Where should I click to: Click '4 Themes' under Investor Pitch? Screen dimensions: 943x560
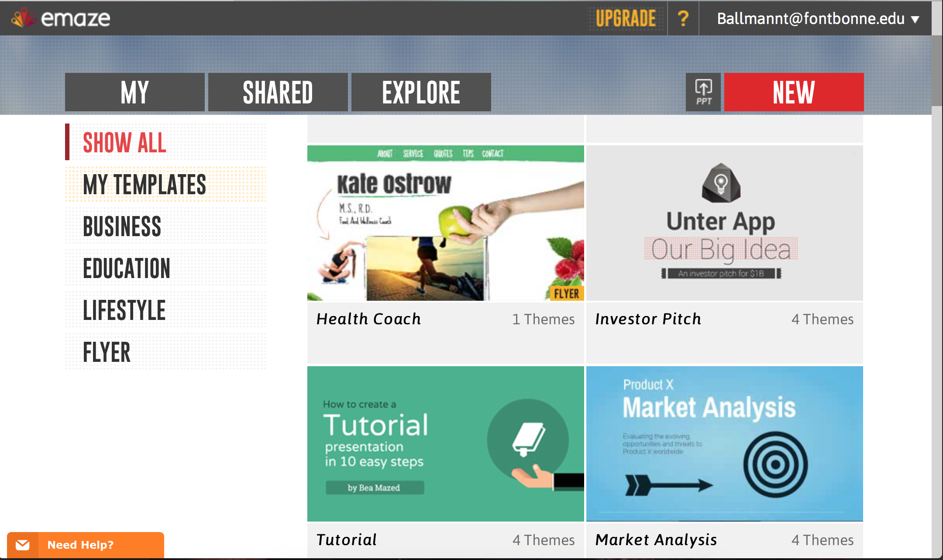[x=823, y=320]
